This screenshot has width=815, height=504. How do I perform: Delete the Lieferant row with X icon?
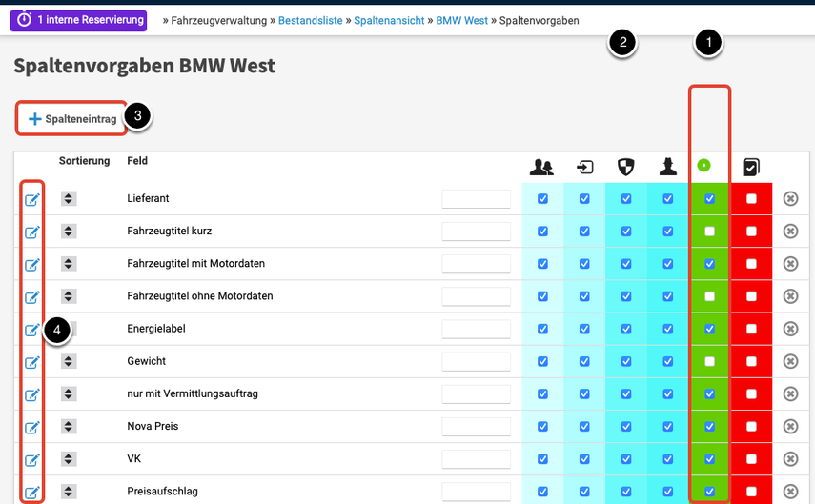click(x=790, y=199)
